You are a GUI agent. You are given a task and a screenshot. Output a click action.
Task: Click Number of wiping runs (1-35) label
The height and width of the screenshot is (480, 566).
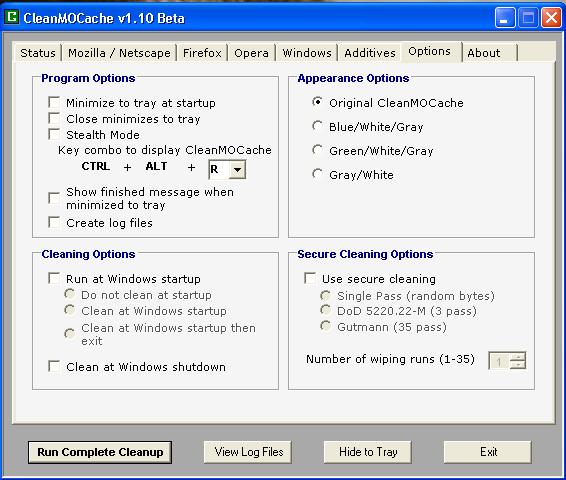coord(390,359)
